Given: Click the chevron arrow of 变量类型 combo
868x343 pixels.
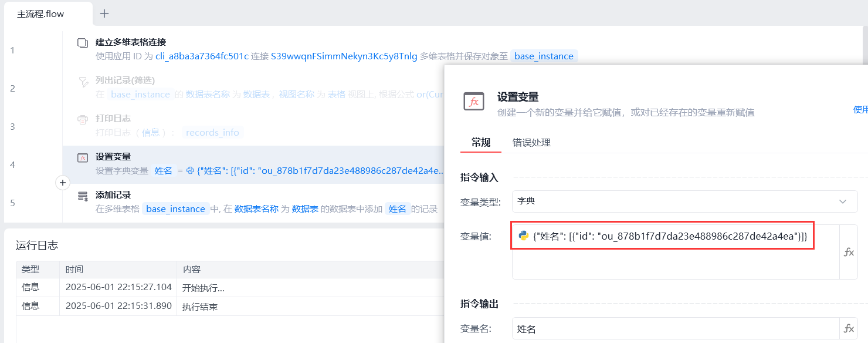Looking at the screenshot, I should 843,201.
